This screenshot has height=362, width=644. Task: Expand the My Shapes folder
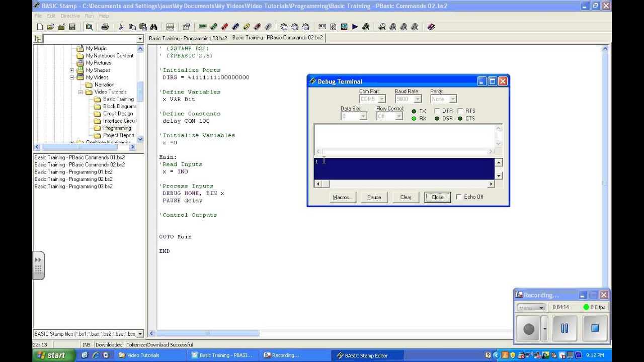[72, 70]
